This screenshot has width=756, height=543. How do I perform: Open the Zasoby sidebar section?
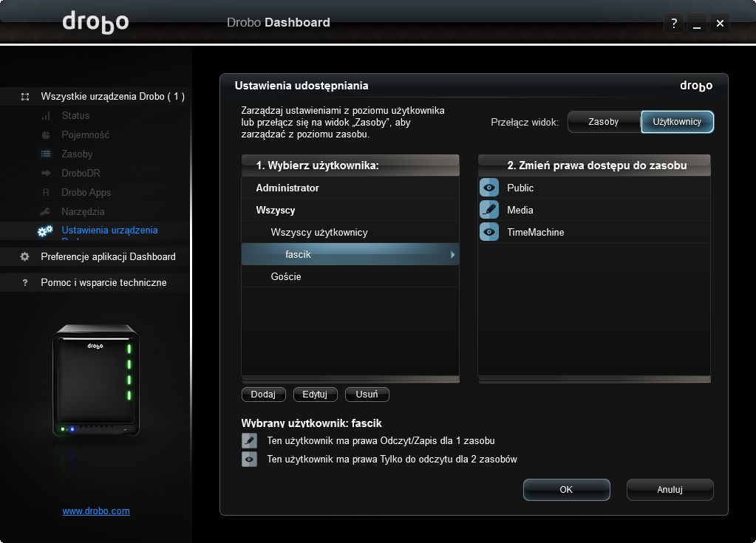(77, 154)
